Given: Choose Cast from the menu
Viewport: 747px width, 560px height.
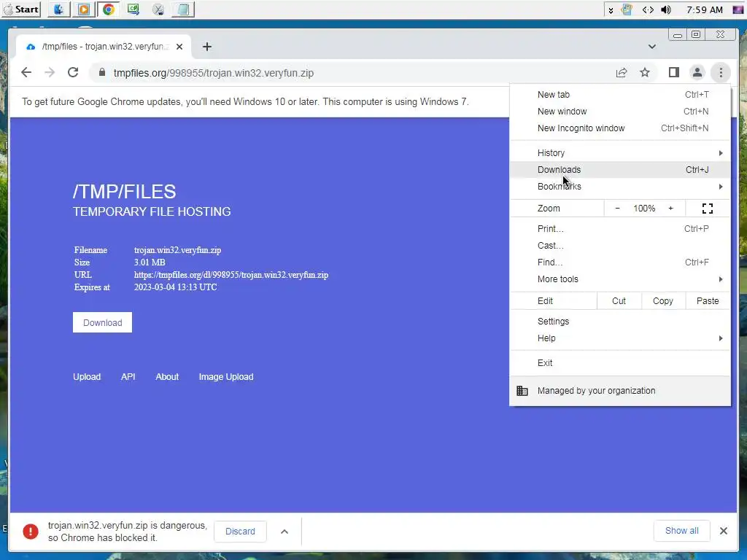Looking at the screenshot, I should [x=620, y=245].
